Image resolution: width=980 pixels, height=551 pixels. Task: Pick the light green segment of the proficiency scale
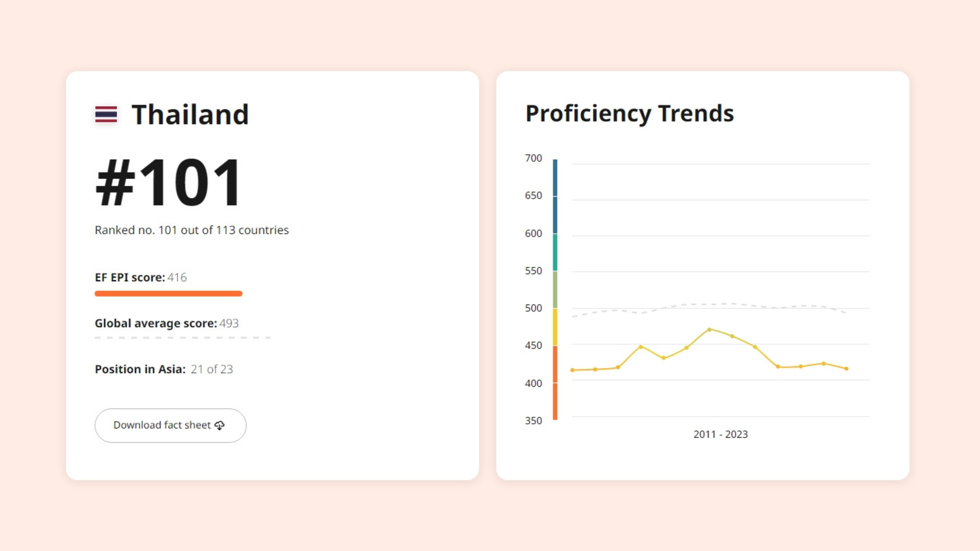tap(555, 289)
